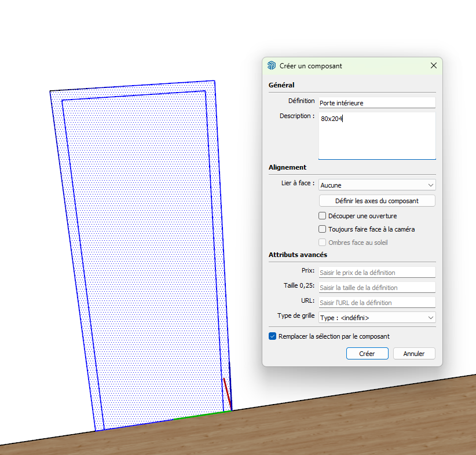The height and width of the screenshot is (455, 476).
Task: Click the Définition name field
Action: (377, 103)
